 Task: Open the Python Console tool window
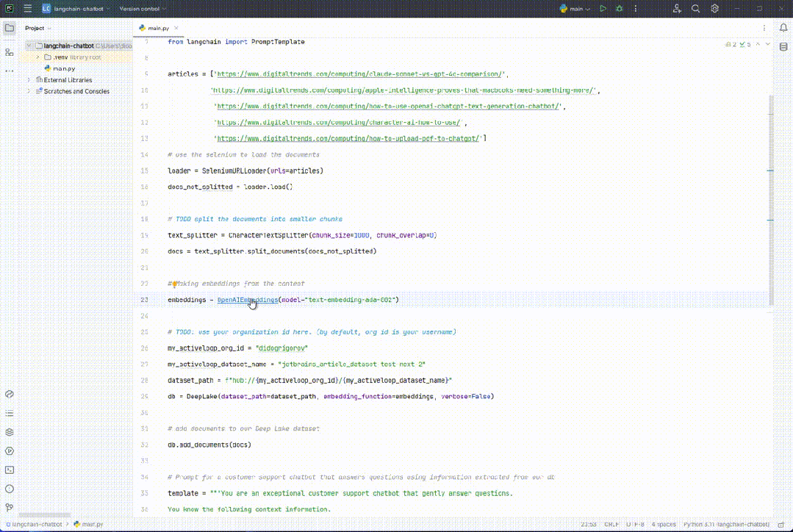click(9, 394)
